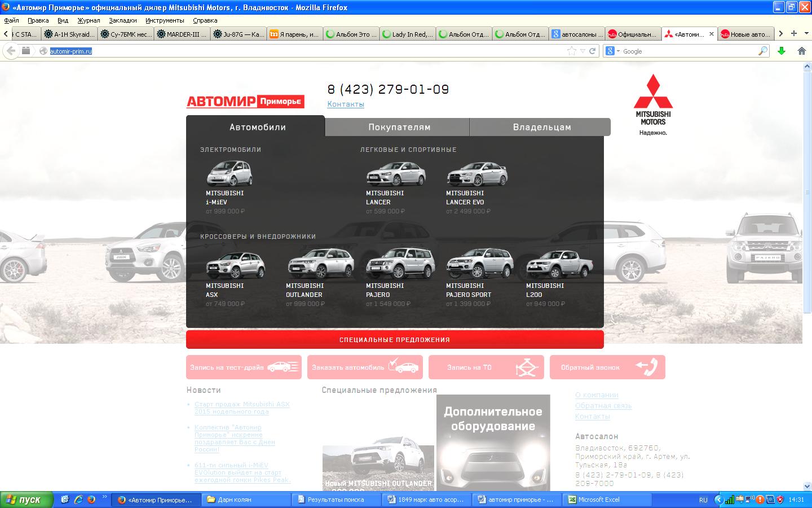Click the vertical scrollbar down arrow
The image size is (812, 508).
point(807,486)
